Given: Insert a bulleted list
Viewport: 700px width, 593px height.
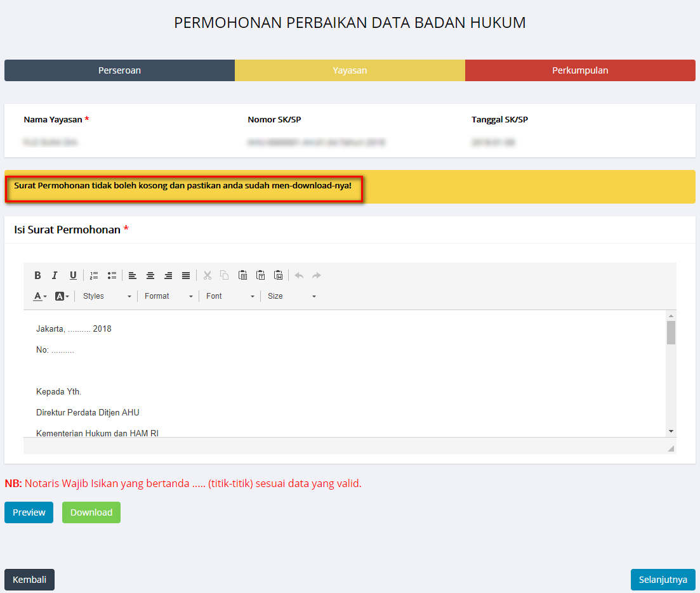Looking at the screenshot, I should point(112,275).
